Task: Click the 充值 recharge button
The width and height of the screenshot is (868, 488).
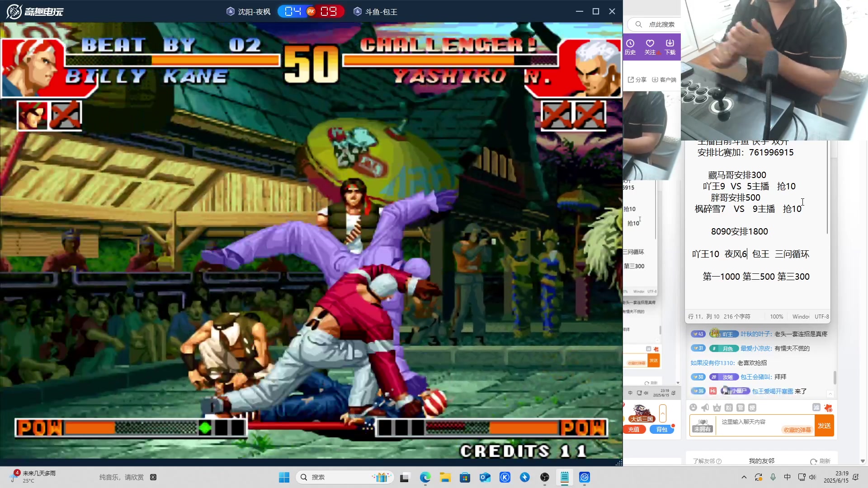Action: pos(634,429)
